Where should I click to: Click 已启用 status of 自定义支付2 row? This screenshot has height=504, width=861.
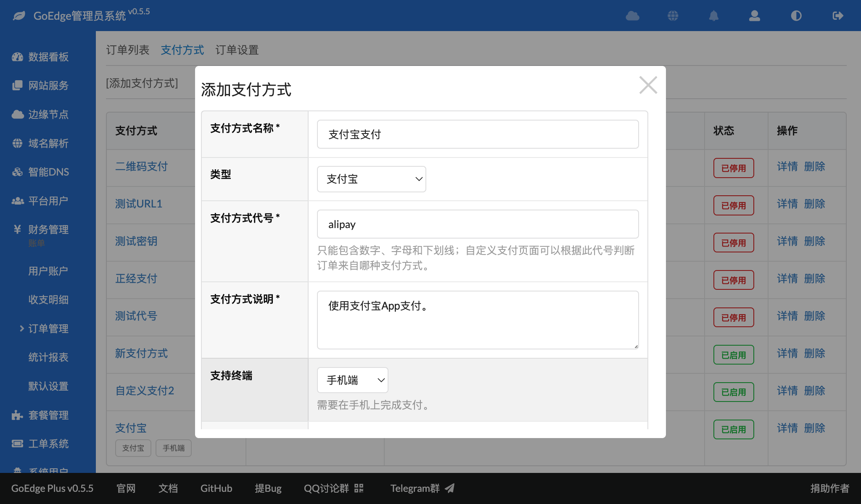tap(734, 392)
